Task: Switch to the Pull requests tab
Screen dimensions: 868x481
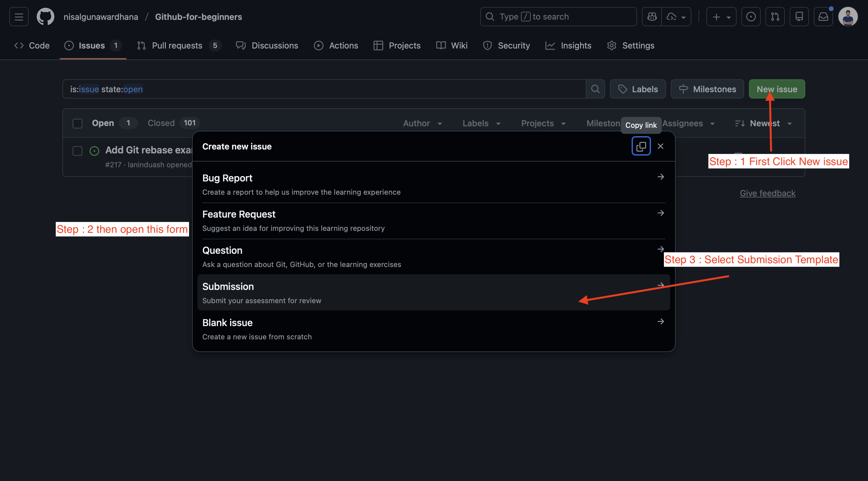Action: tap(179, 46)
